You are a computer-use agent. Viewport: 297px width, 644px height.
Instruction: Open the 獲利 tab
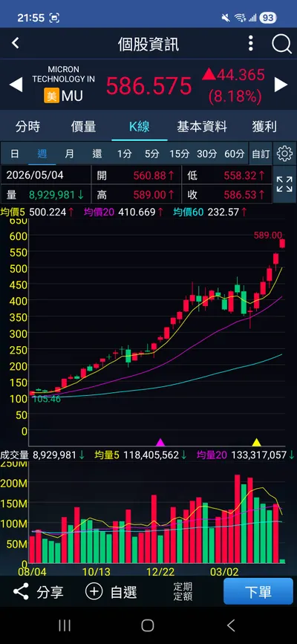(264, 126)
